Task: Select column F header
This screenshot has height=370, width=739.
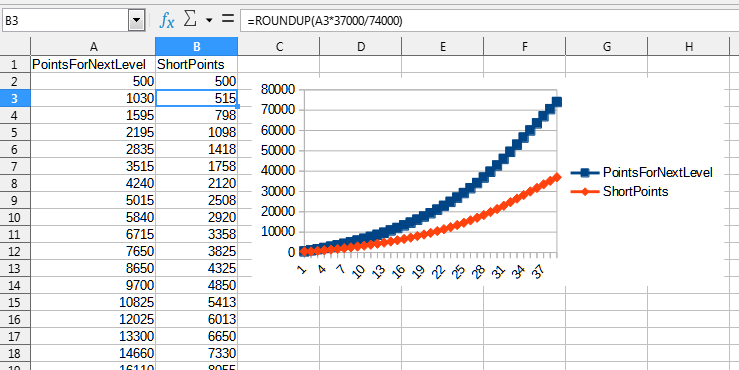Action: coord(525,46)
